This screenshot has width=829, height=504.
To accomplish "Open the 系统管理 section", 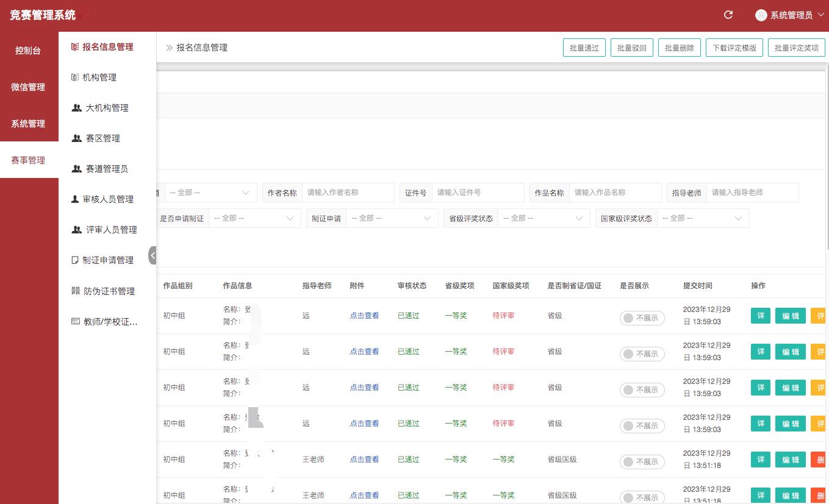I will [29, 124].
